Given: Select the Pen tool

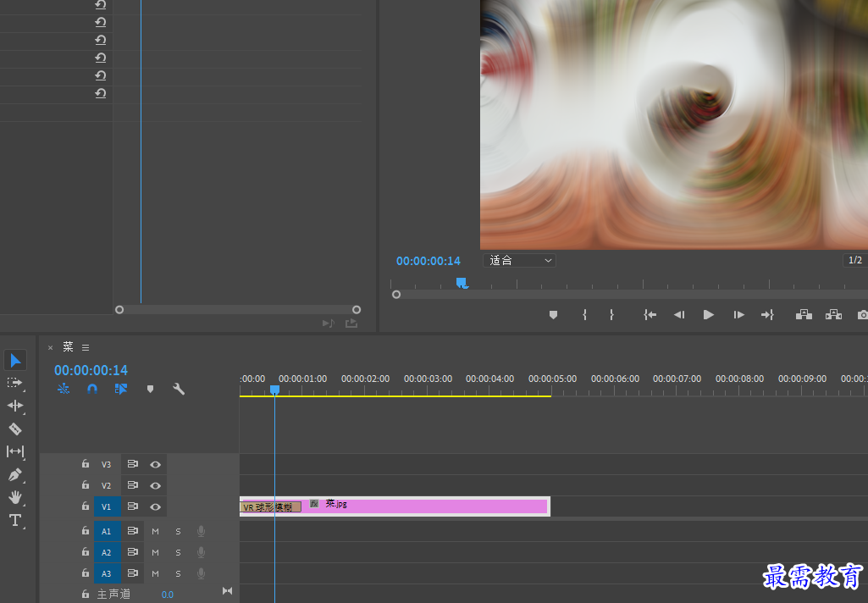Looking at the screenshot, I should coord(15,474).
